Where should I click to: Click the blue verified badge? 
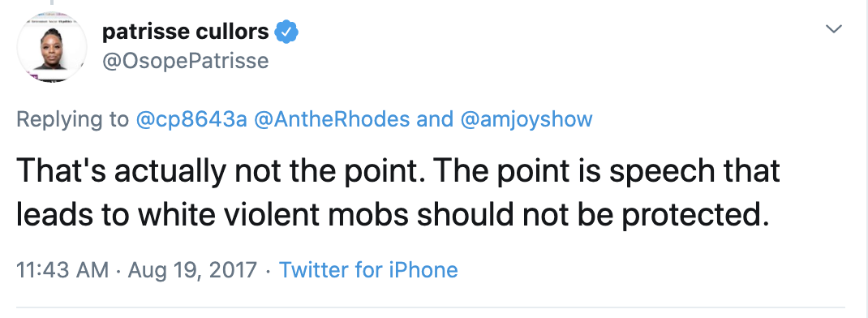(x=286, y=32)
